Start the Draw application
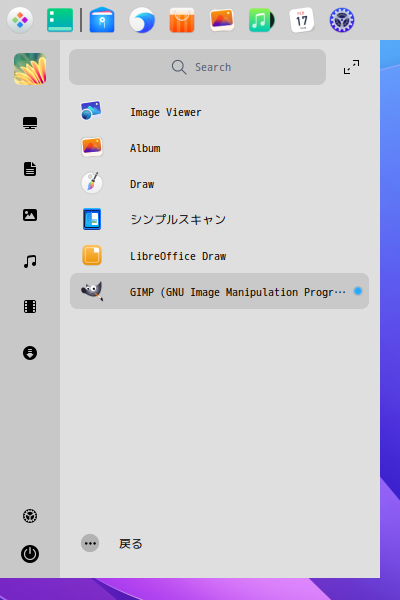The image size is (400, 600). (219, 183)
